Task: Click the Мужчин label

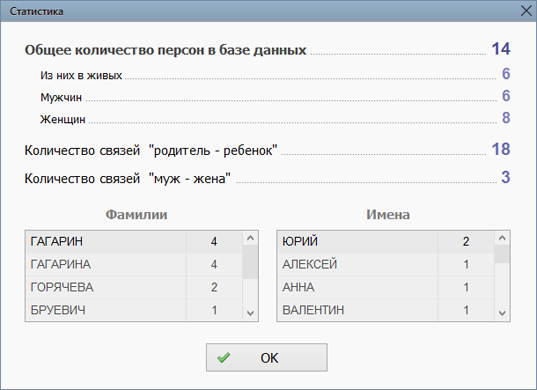Action: coord(61,97)
